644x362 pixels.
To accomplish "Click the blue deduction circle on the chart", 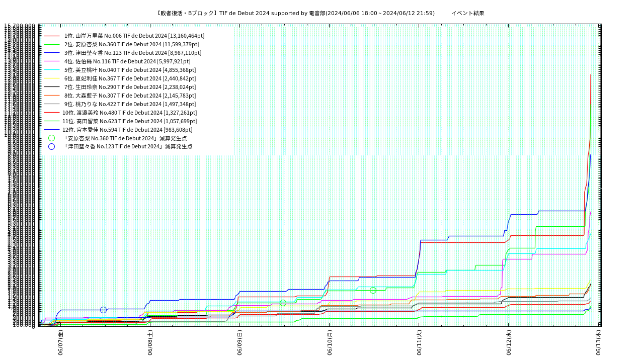I will [x=103, y=310].
